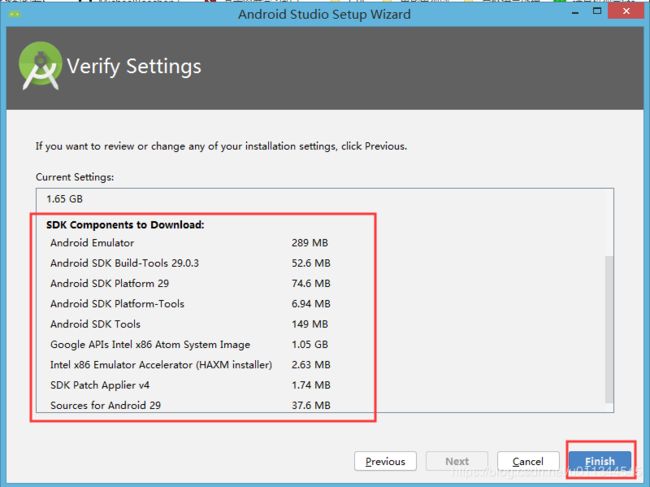Close the Setup Wizard window

pyautogui.click(x=626, y=11)
